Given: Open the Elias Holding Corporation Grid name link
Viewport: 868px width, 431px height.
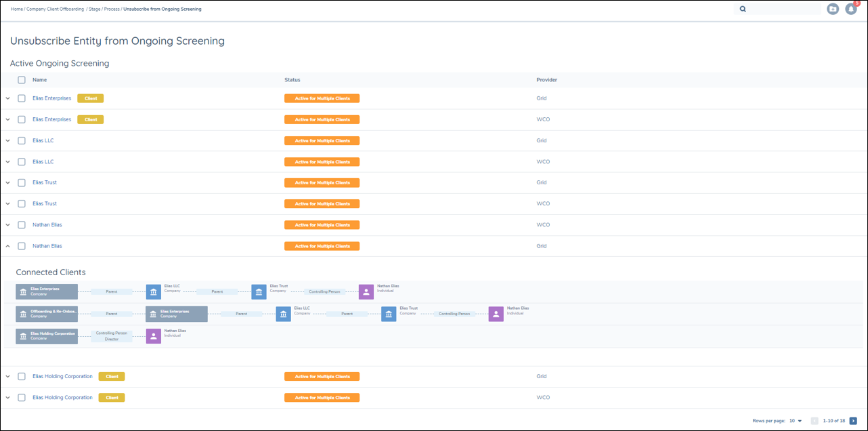Looking at the screenshot, I should (x=62, y=377).
